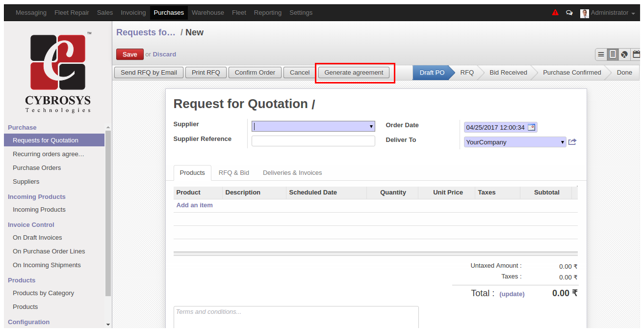Switch to list view icon
The width and height of the screenshot is (644, 333).
(x=601, y=55)
